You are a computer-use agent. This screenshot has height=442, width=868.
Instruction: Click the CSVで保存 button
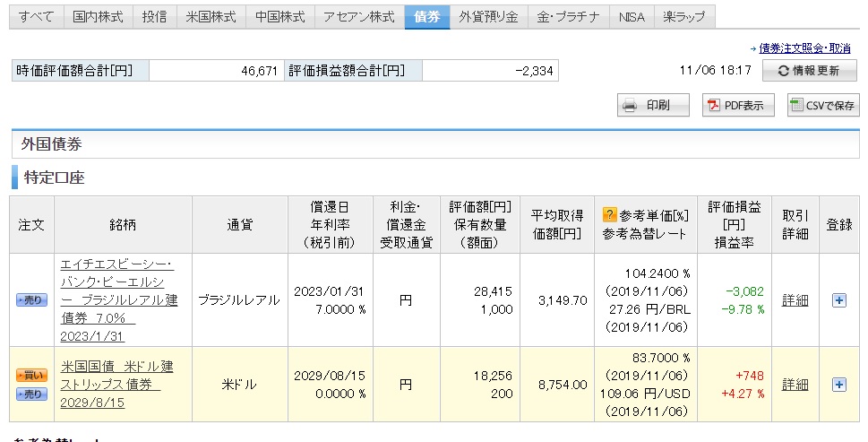point(823,105)
